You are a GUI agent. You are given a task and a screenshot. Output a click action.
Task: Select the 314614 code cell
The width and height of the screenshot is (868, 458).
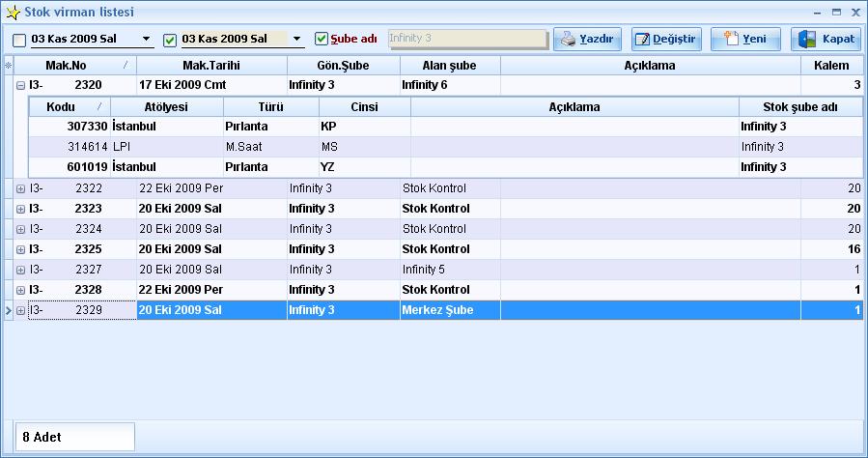pyautogui.click(x=70, y=147)
